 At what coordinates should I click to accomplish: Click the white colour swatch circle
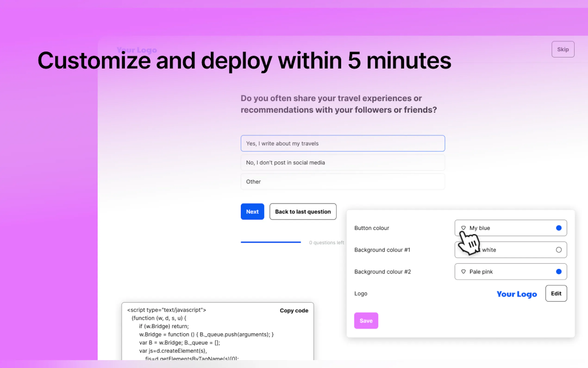pyautogui.click(x=558, y=250)
